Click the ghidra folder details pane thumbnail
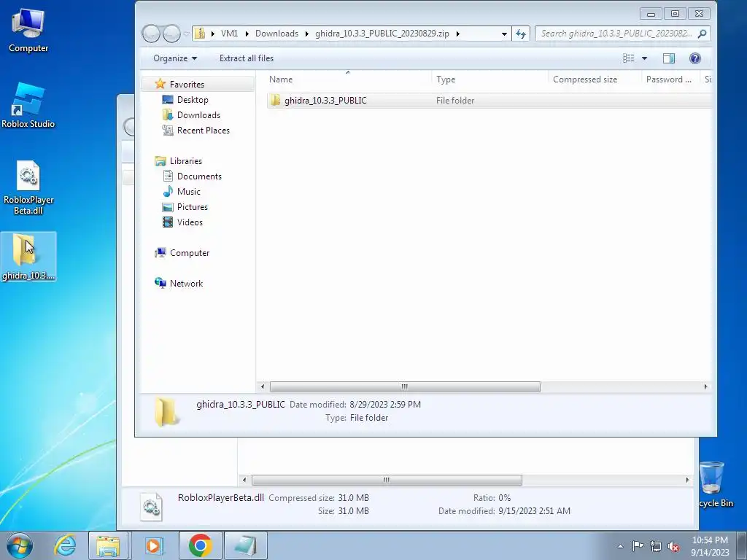The image size is (747, 560). pyautogui.click(x=167, y=411)
